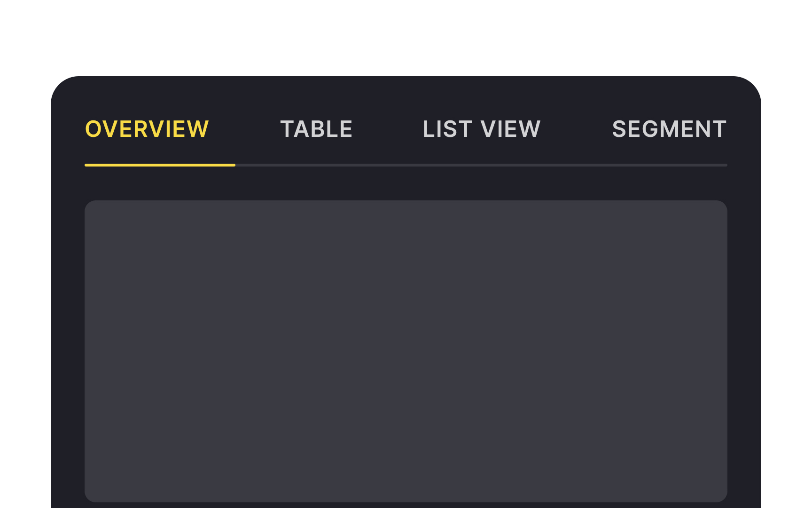
Task: Click the white background above the card
Action: click(x=406, y=38)
